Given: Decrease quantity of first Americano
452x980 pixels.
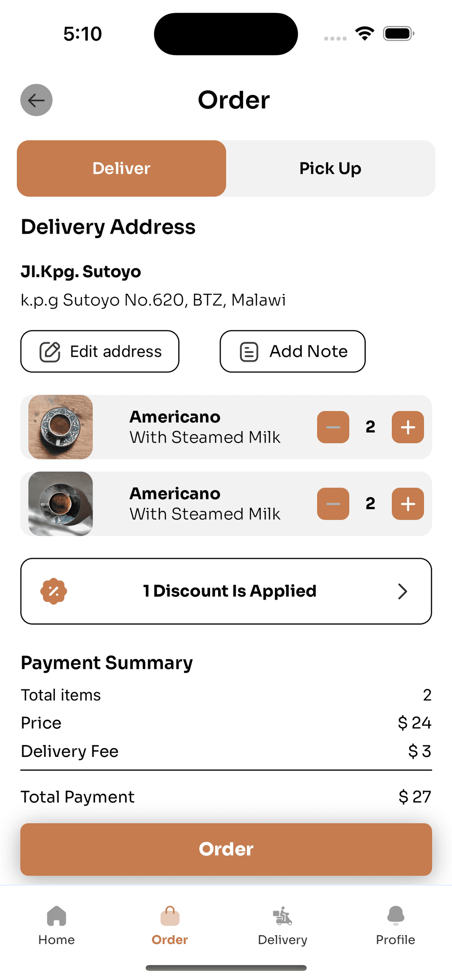Looking at the screenshot, I should pyautogui.click(x=333, y=427).
